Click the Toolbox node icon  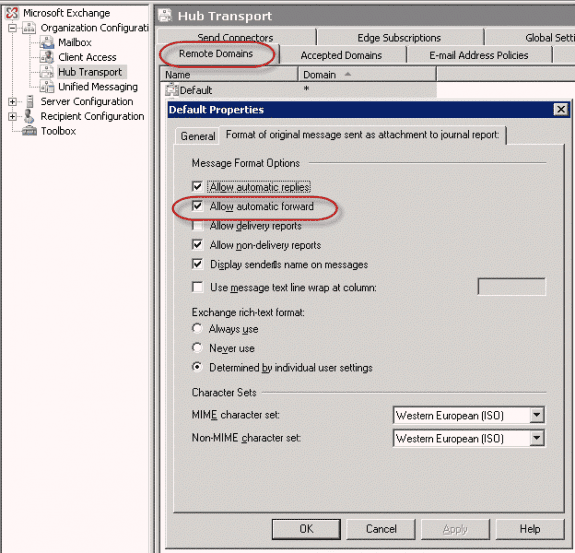(29, 131)
